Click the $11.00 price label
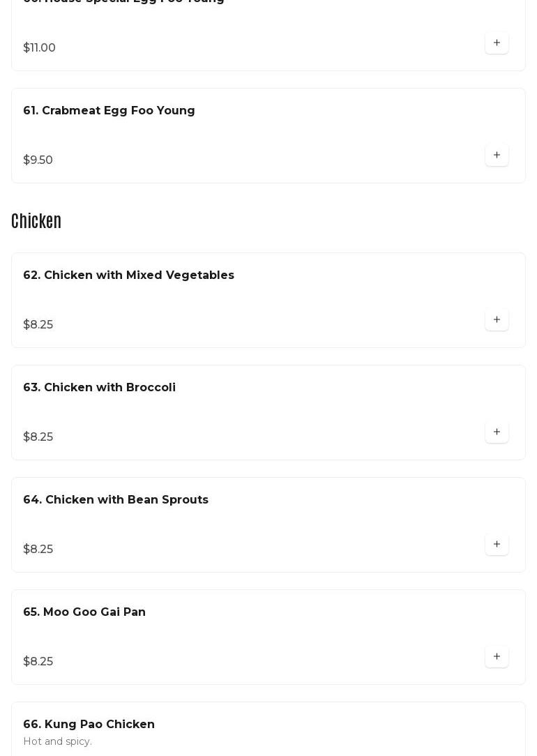 [x=39, y=48]
